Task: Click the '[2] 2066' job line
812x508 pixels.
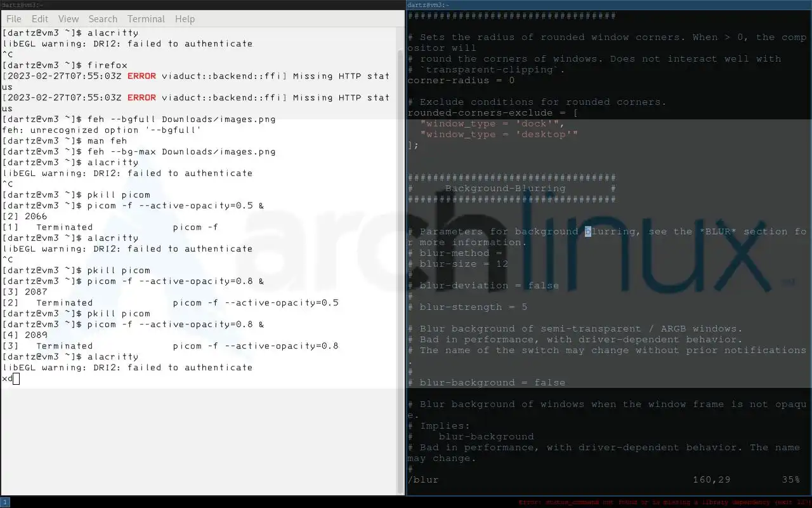Action: tap(25, 217)
